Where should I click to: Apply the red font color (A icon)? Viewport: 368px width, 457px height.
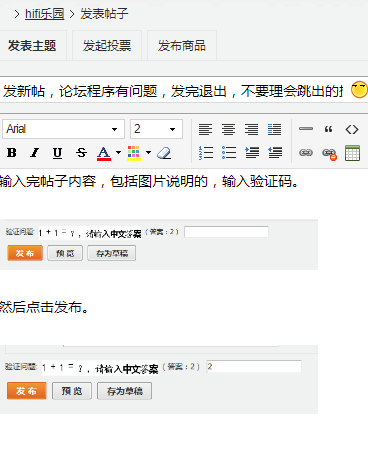[104, 153]
